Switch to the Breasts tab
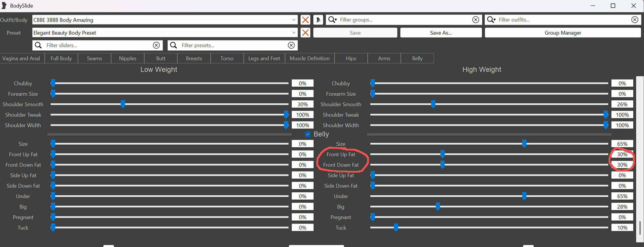644x247 pixels. 194,58
